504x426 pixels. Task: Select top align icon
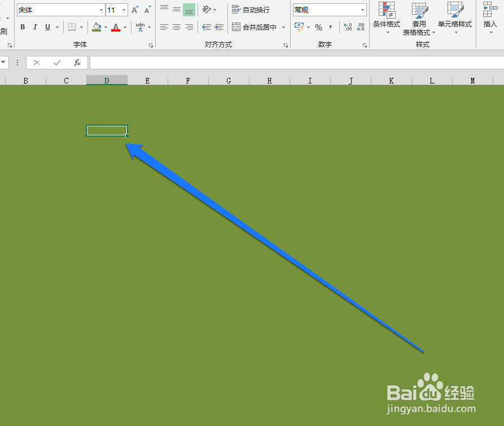164,10
